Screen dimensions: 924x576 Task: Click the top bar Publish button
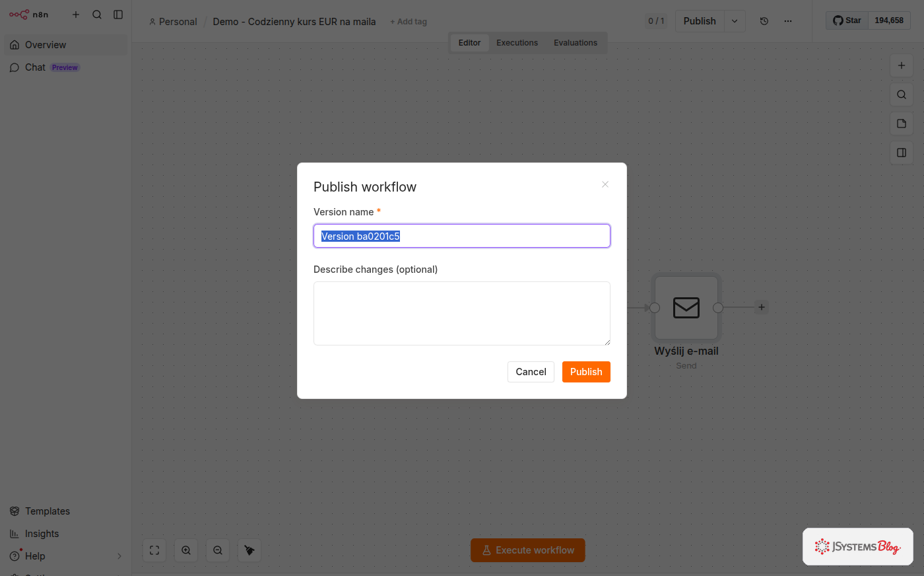click(700, 21)
